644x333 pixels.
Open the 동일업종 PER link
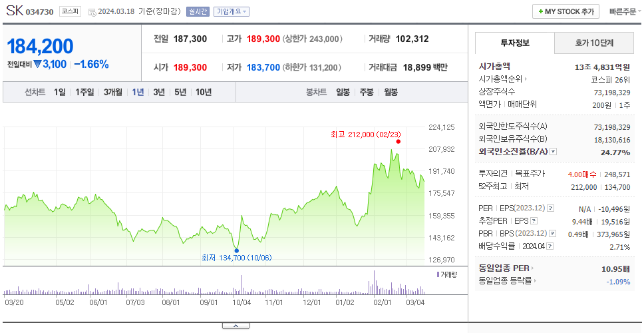point(504,268)
